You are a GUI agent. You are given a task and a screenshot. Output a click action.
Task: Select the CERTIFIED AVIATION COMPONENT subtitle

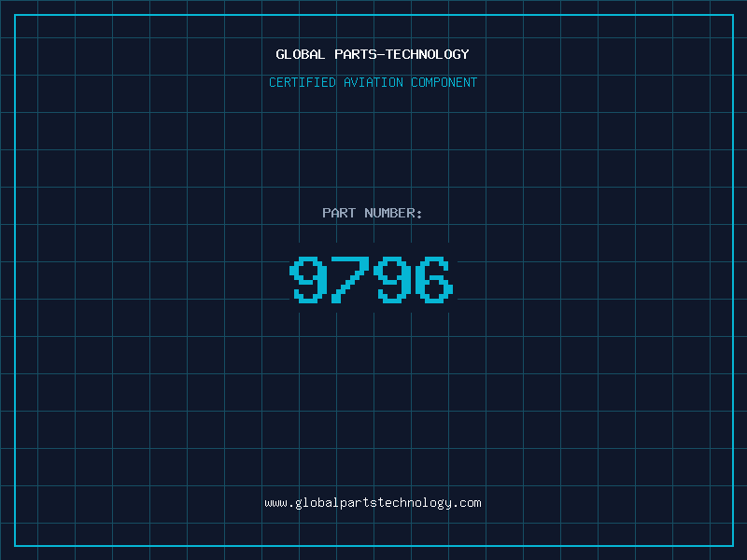(x=373, y=82)
